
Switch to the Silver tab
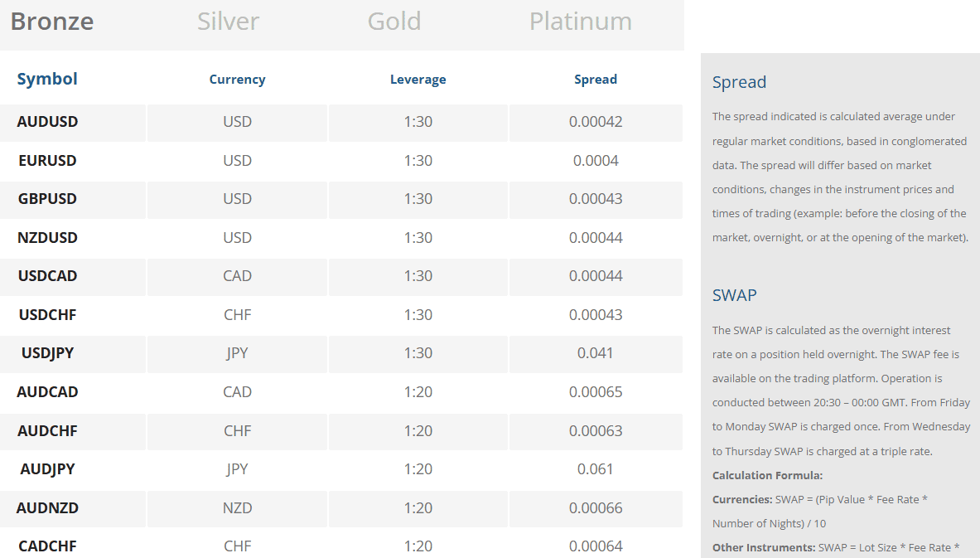(x=228, y=22)
